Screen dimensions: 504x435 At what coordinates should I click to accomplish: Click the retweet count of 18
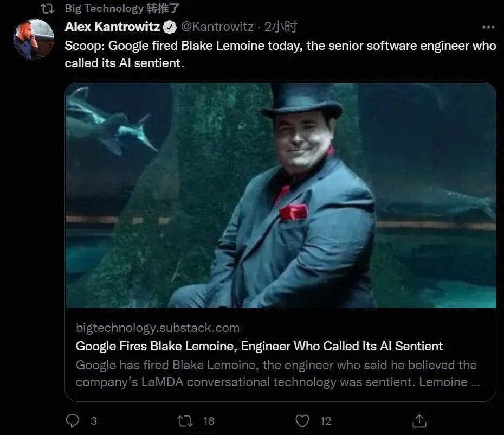[209, 421]
